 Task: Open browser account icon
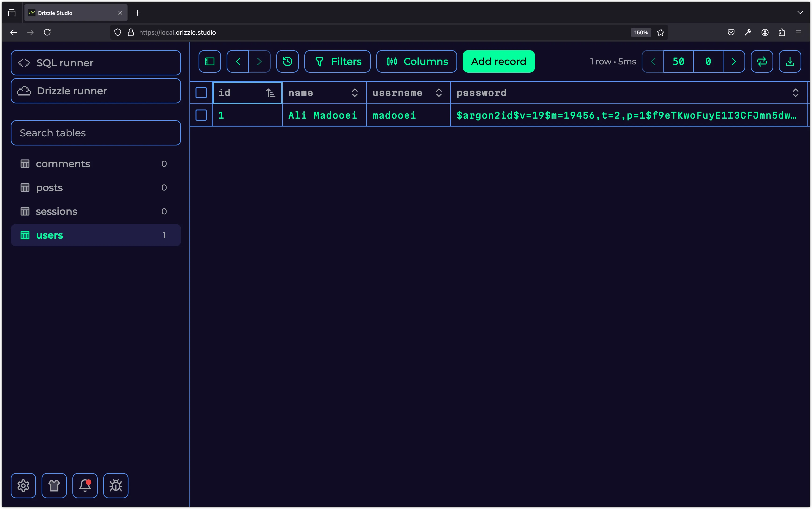(x=765, y=32)
